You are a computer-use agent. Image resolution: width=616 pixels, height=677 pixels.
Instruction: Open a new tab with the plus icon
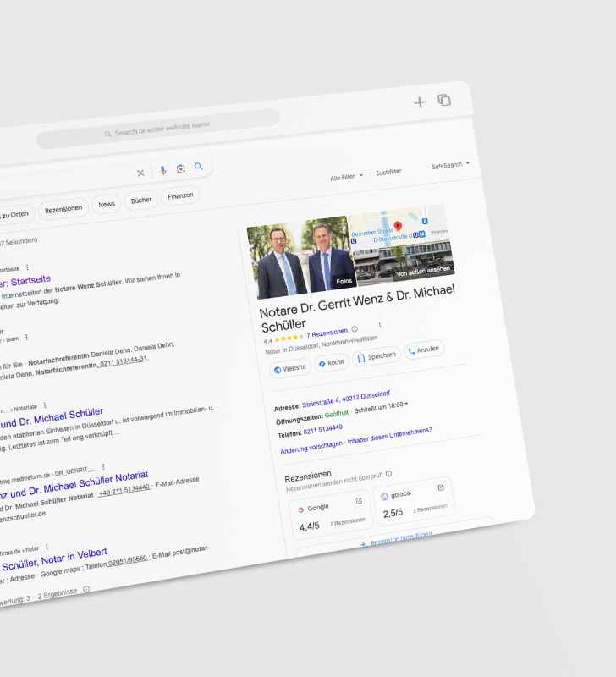click(x=420, y=102)
